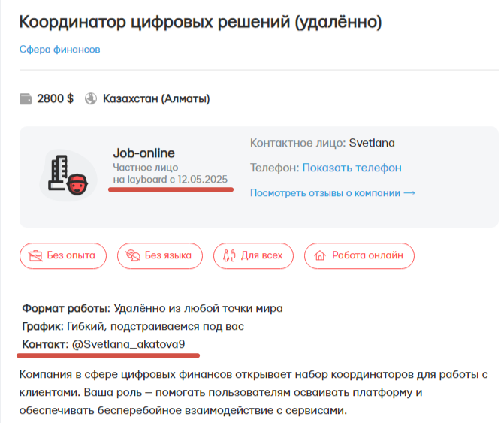Click the Казахстан (Алматы) location text
The height and width of the screenshot is (423, 504).
pos(155,98)
